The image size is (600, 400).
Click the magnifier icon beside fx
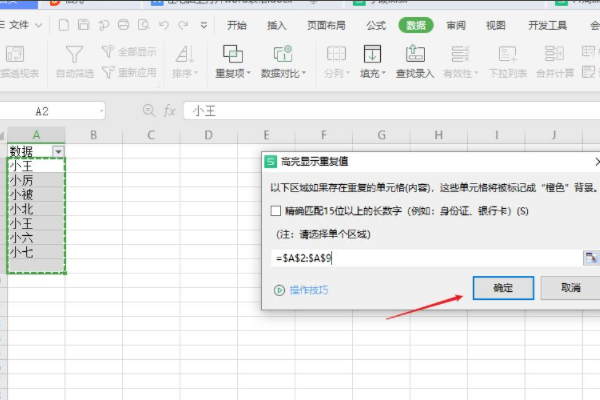click(148, 111)
